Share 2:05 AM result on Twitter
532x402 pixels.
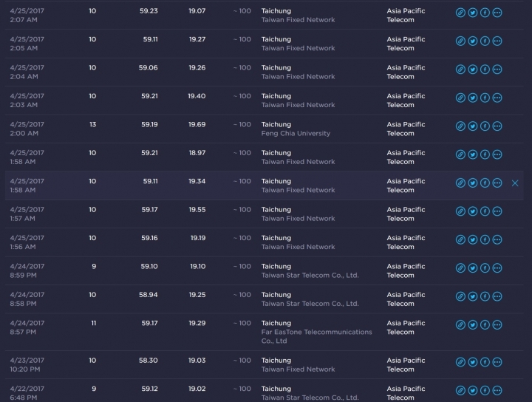tap(473, 41)
